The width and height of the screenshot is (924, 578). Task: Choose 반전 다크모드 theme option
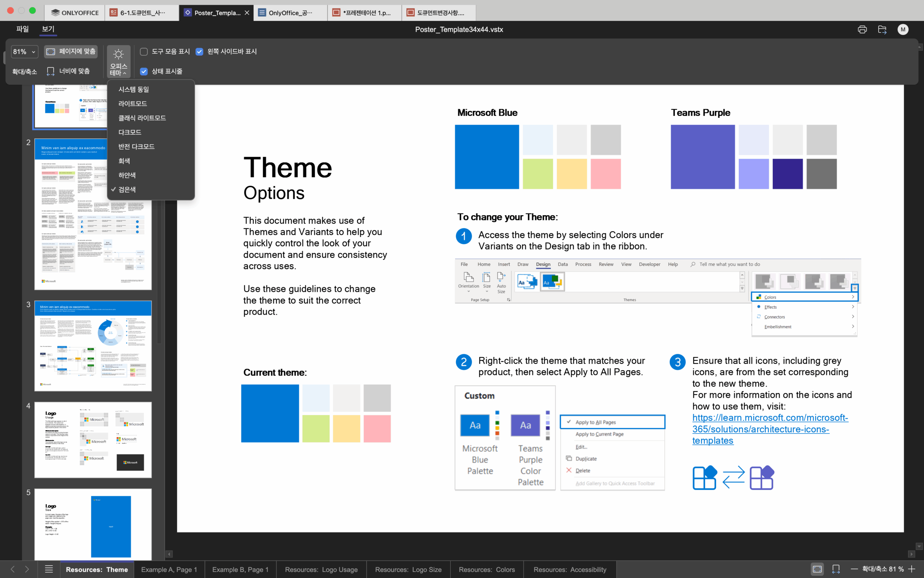point(151,146)
